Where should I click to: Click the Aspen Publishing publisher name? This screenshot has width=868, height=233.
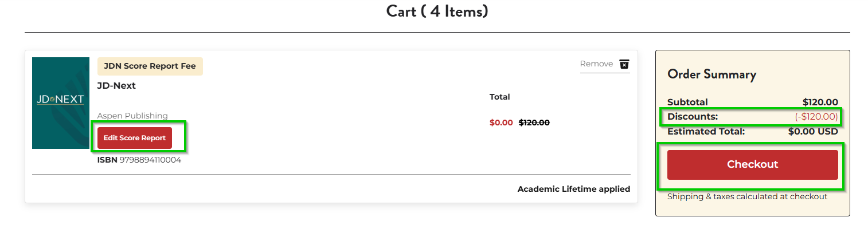(132, 116)
